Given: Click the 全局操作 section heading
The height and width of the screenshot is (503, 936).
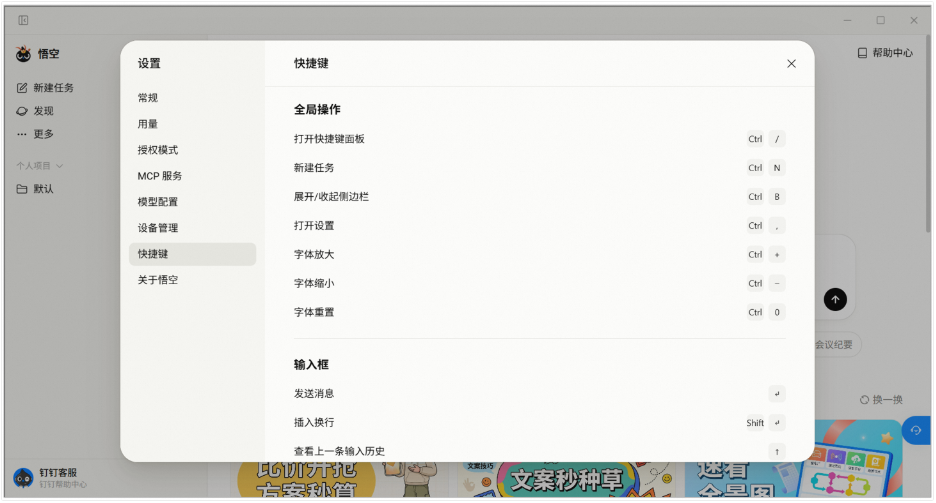Looking at the screenshot, I should (317, 109).
